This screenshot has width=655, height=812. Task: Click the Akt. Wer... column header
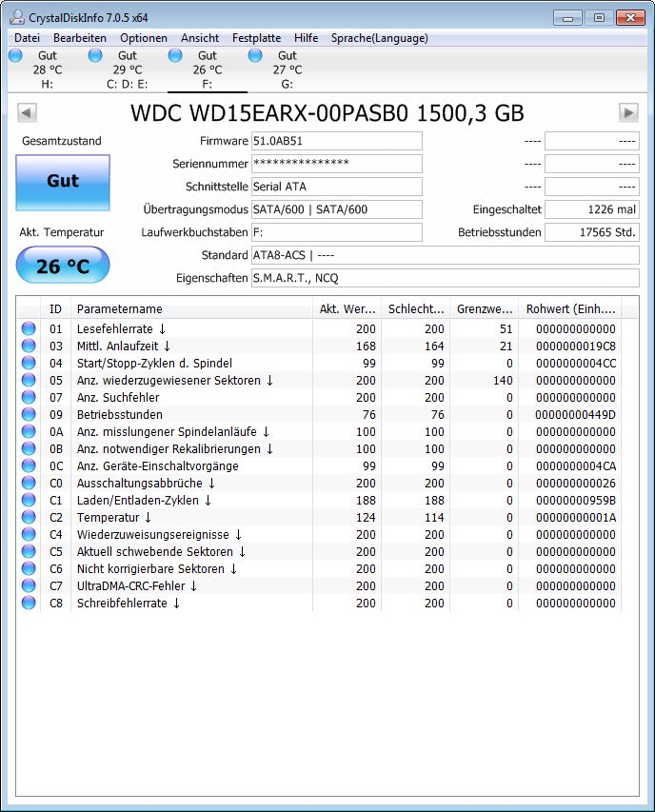point(347,309)
